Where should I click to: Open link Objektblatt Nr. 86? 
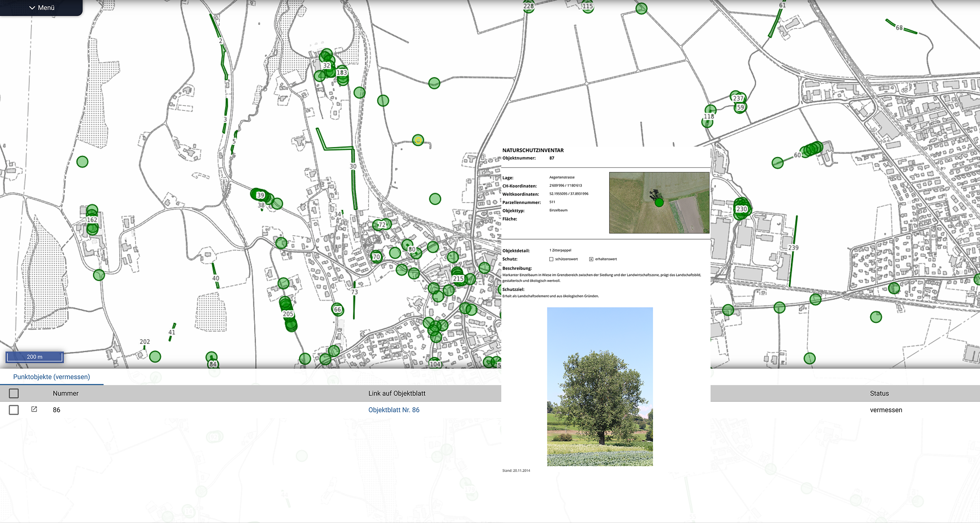394,410
